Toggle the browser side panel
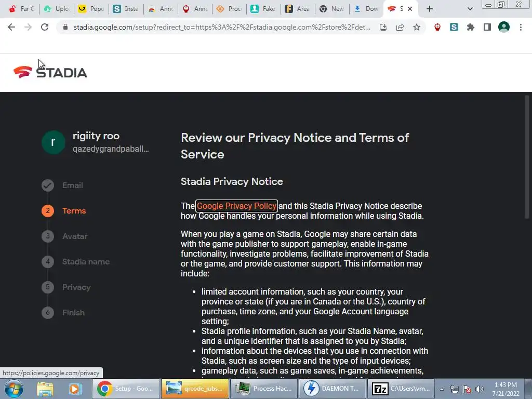532x399 pixels. click(487, 27)
